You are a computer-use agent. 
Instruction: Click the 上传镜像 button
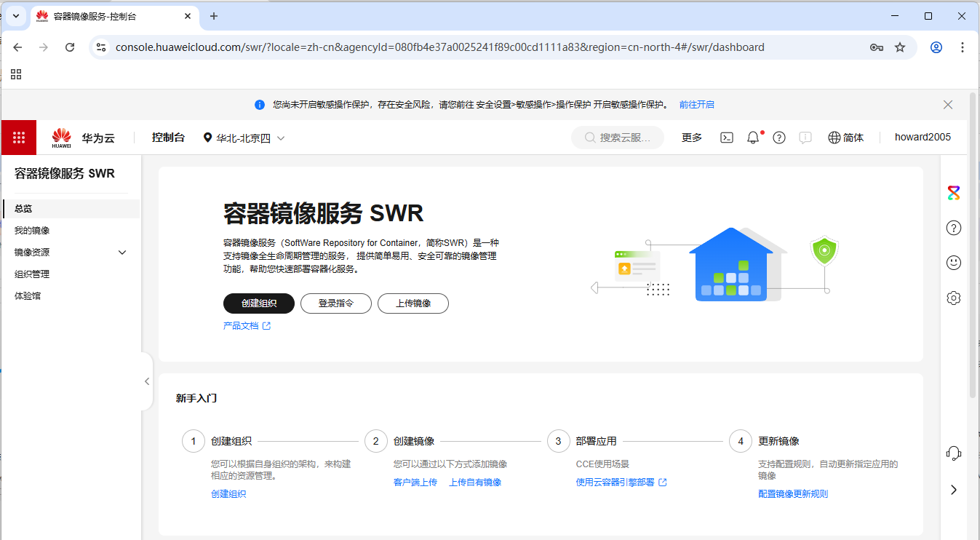(413, 303)
